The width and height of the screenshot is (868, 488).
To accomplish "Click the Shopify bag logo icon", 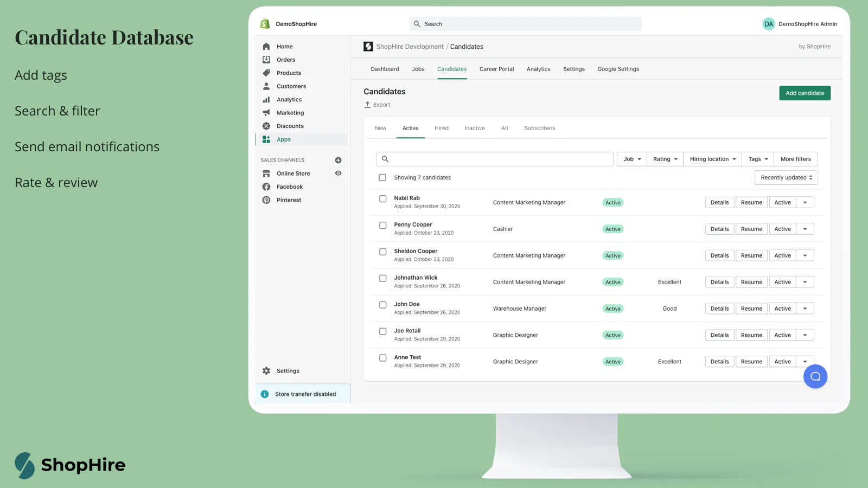I will (265, 24).
